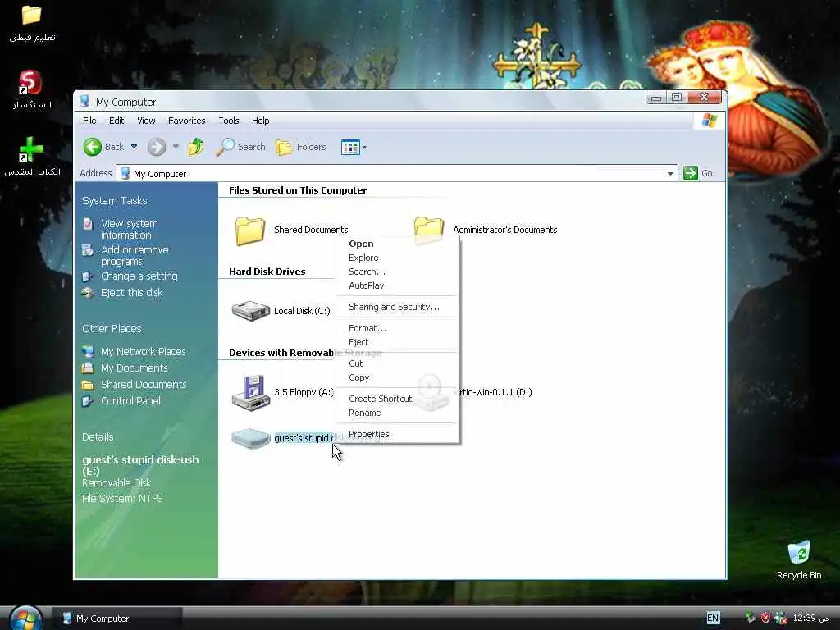Click the Search magnifier toolbar button
The height and width of the screenshot is (630, 840).
pyautogui.click(x=240, y=147)
